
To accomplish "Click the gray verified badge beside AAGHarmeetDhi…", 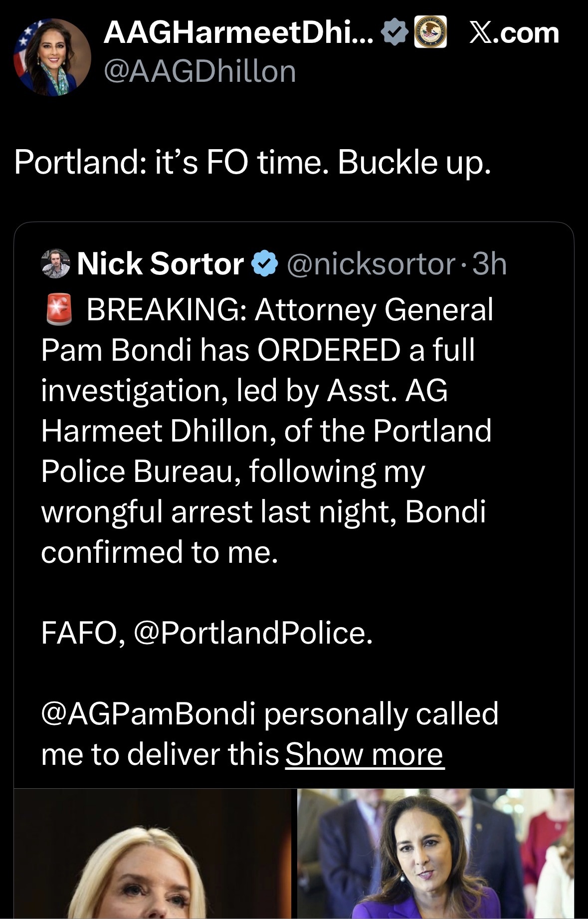I will click(394, 33).
